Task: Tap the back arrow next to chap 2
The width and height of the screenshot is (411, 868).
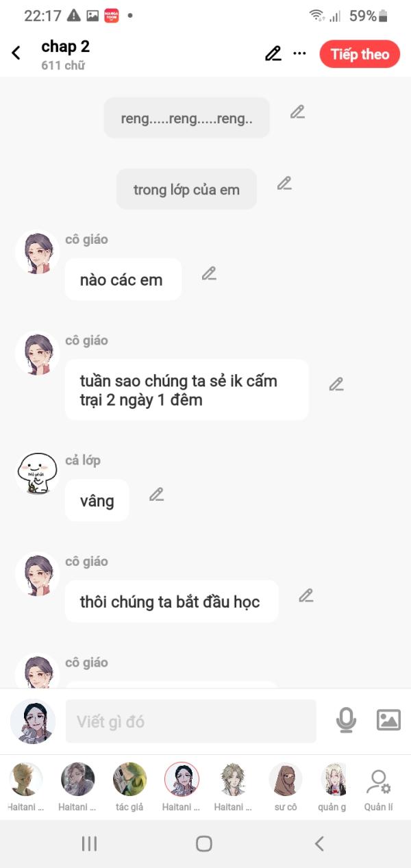Action: tap(16, 53)
